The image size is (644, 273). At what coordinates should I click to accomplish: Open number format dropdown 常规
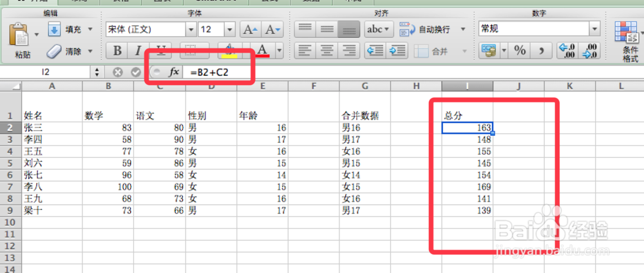[x=594, y=29]
